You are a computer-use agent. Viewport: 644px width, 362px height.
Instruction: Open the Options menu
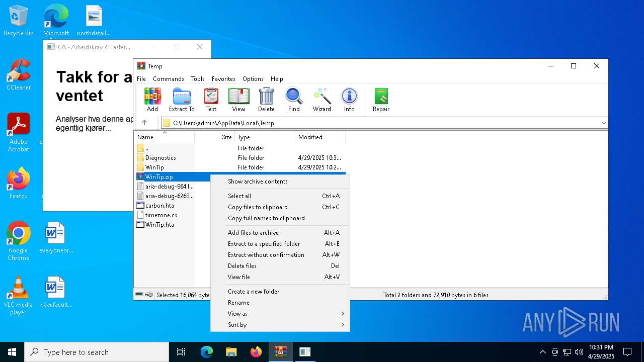[253, 79]
